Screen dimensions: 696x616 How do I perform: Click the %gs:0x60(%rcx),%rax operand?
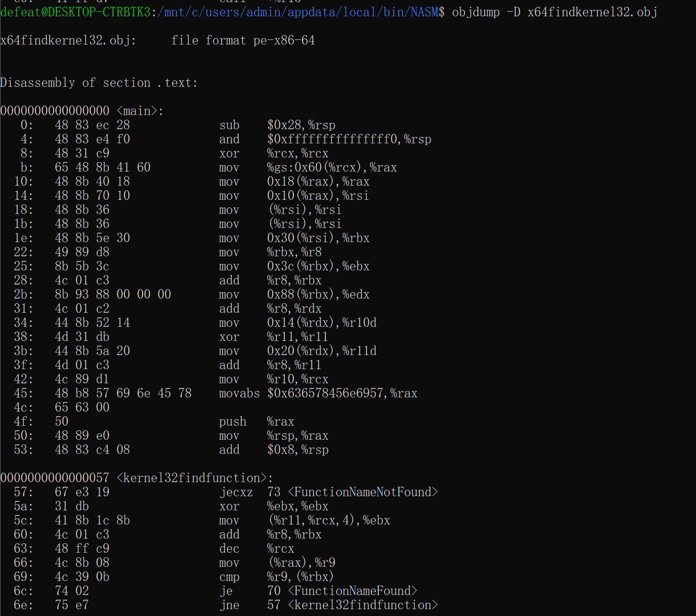(x=332, y=168)
